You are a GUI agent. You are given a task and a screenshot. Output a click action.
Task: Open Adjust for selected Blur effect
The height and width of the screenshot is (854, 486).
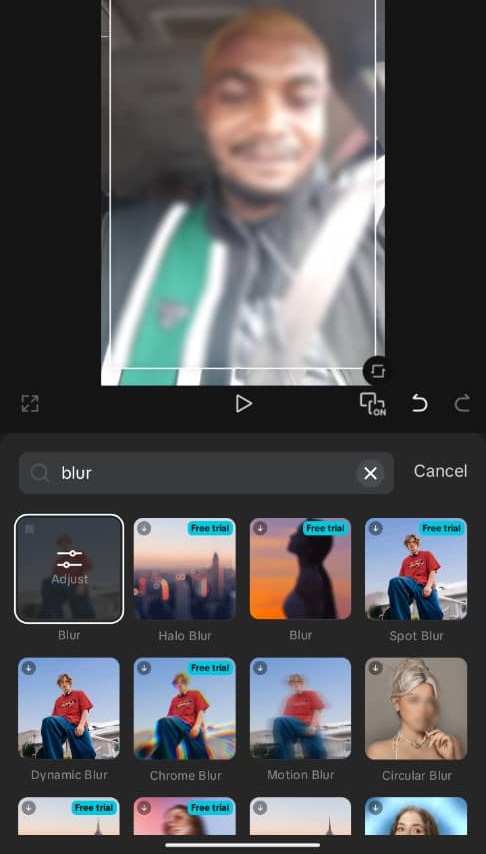click(x=69, y=568)
